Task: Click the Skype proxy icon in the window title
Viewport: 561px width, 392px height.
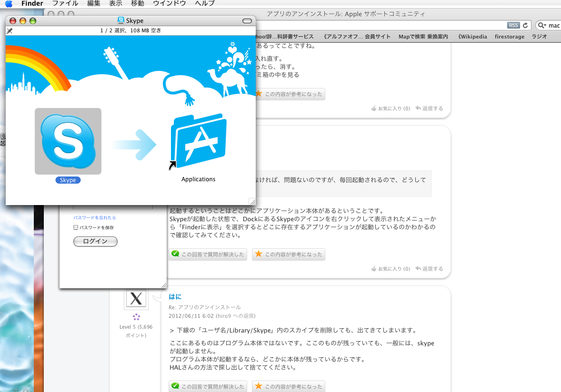Action: (x=121, y=20)
